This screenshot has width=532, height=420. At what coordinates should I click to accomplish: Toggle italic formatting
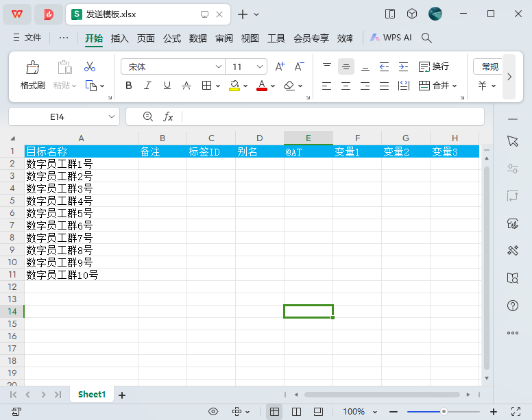147,86
